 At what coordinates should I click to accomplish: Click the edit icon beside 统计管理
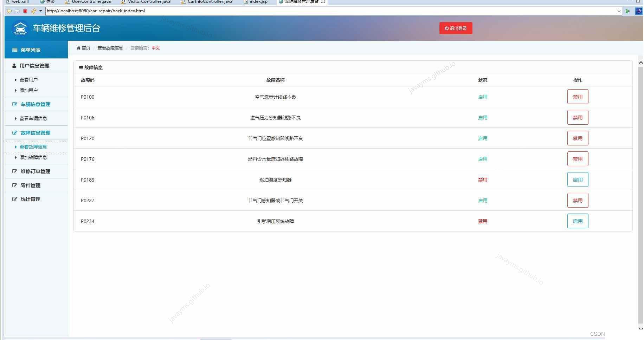pos(14,199)
